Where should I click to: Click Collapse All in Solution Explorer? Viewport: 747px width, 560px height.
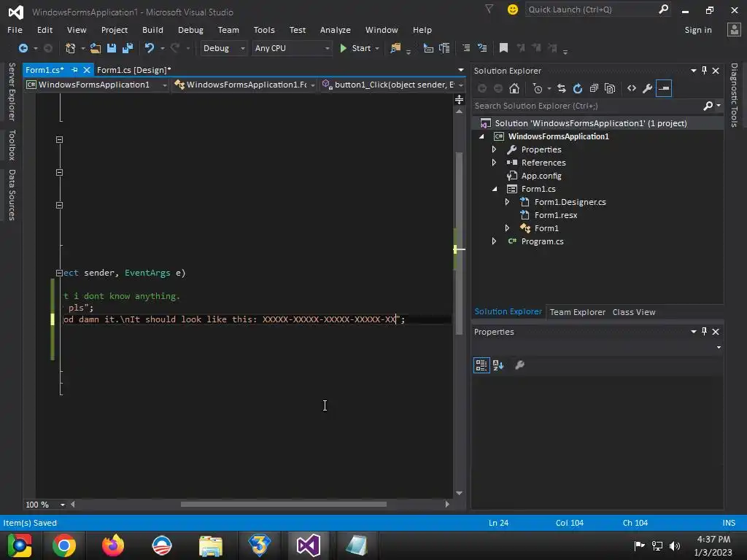tap(594, 88)
